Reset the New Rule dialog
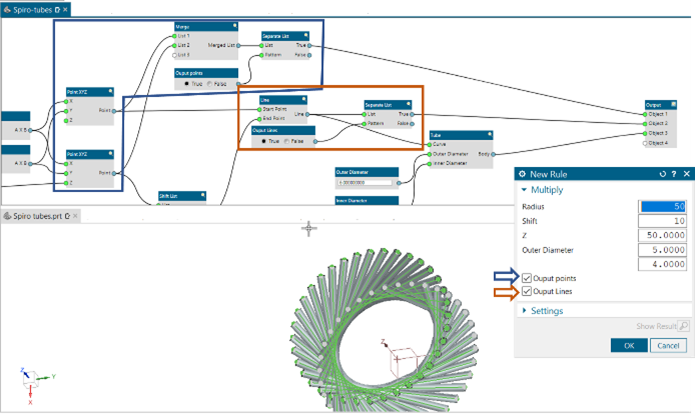 664,174
